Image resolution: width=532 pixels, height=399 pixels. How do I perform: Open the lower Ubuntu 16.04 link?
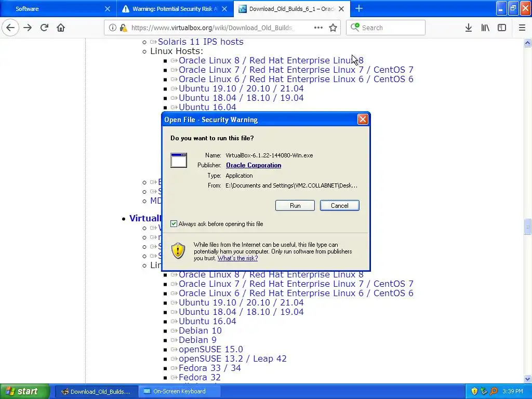tap(207, 321)
